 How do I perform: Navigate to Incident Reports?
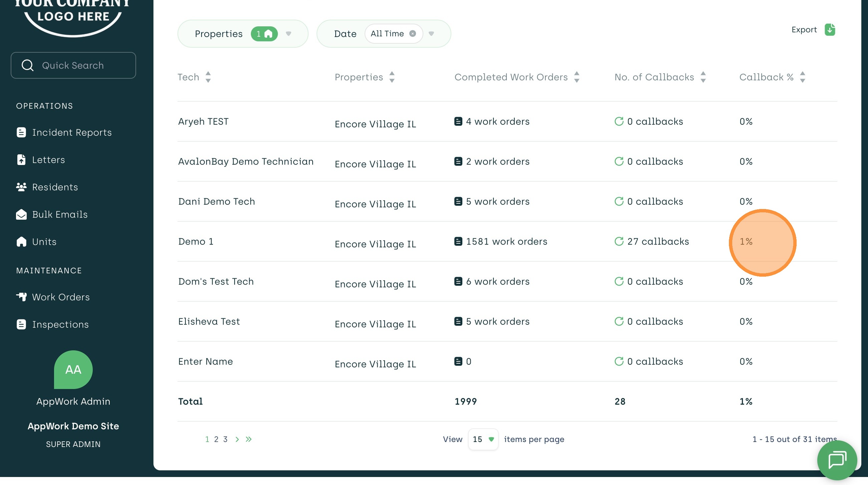pyautogui.click(x=71, y=132)
